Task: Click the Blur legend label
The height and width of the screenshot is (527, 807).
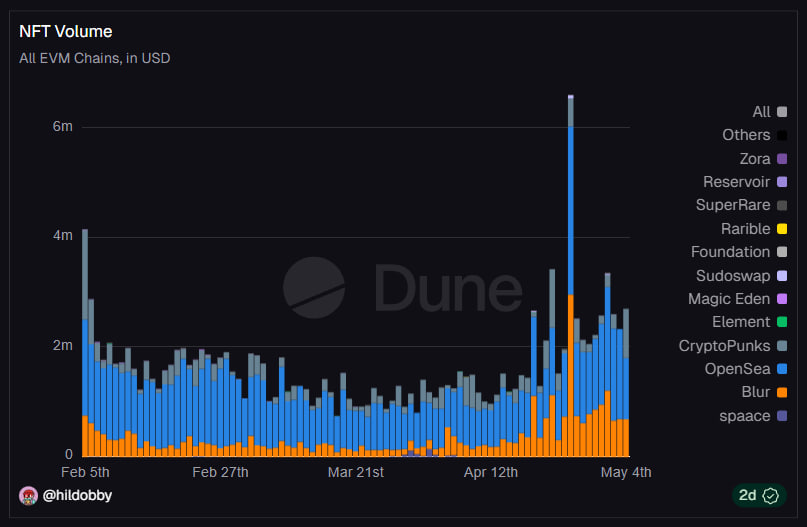Action: (756, 392)
